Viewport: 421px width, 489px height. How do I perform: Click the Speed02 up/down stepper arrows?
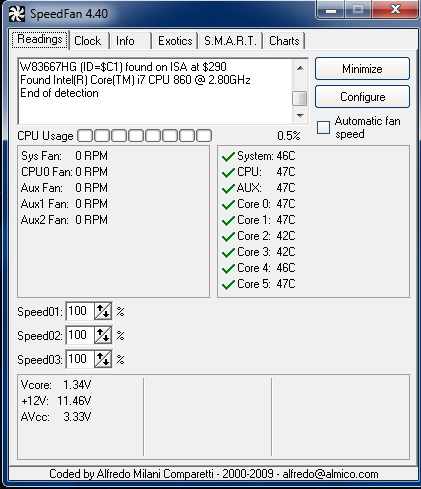pyautogui.click(x=103, y=335)
